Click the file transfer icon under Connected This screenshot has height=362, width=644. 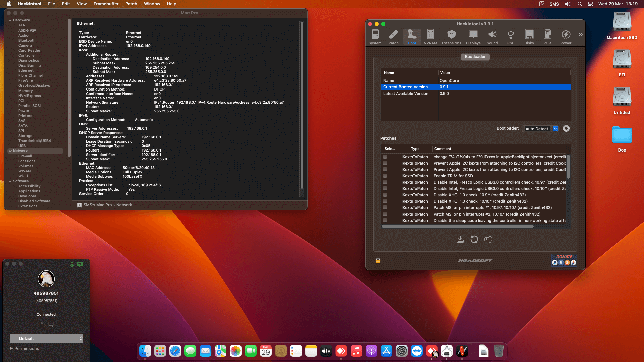(42, 324)
